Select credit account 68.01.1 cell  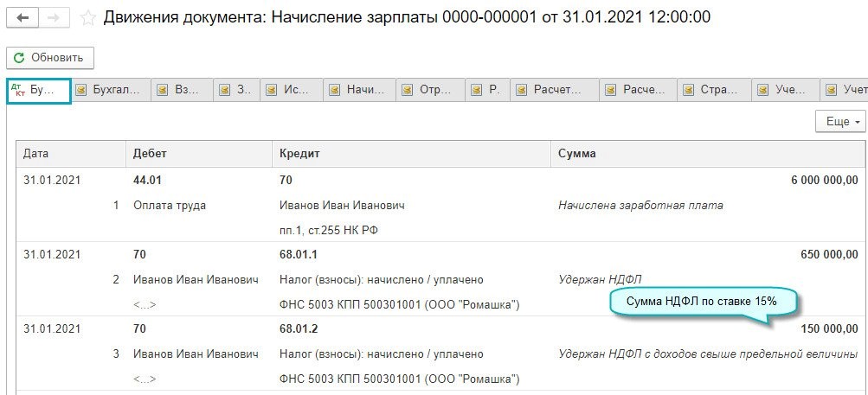299,255
